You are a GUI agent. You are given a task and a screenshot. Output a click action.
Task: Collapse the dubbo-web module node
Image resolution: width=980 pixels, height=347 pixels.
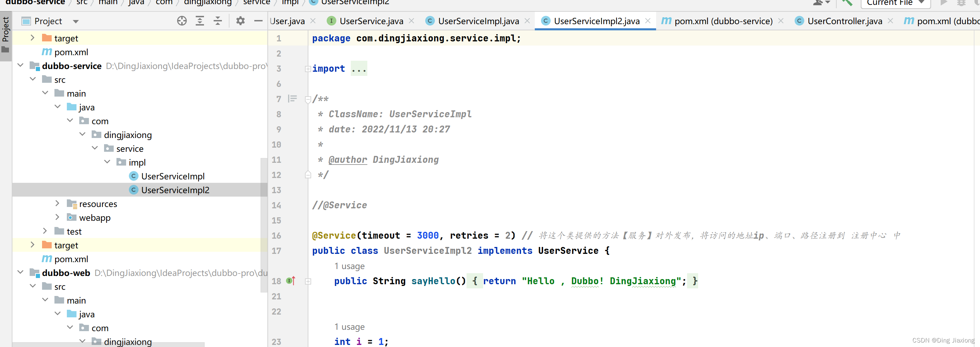pos(21,272)
